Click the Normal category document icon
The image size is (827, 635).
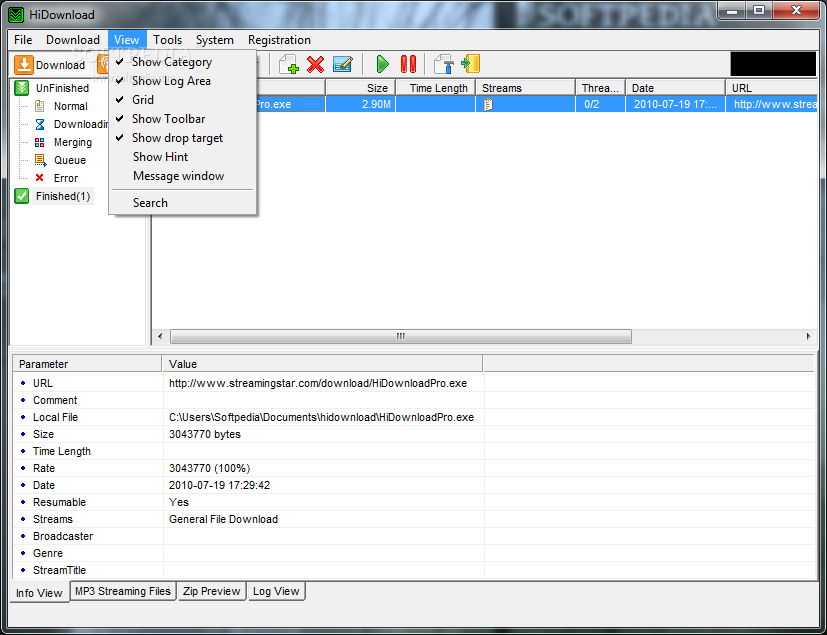point(40,106)
